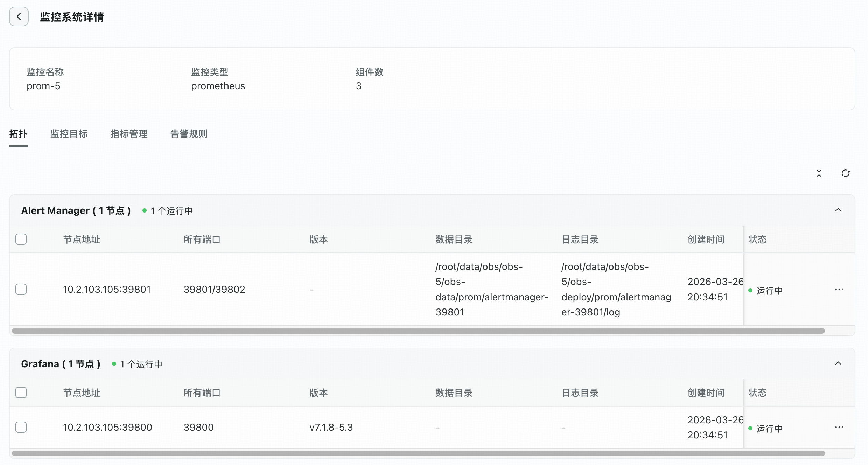Check the 10.2.103.105:39801 node row
The height and width of the screenshot is (465, 868).
tap(21, 289)
